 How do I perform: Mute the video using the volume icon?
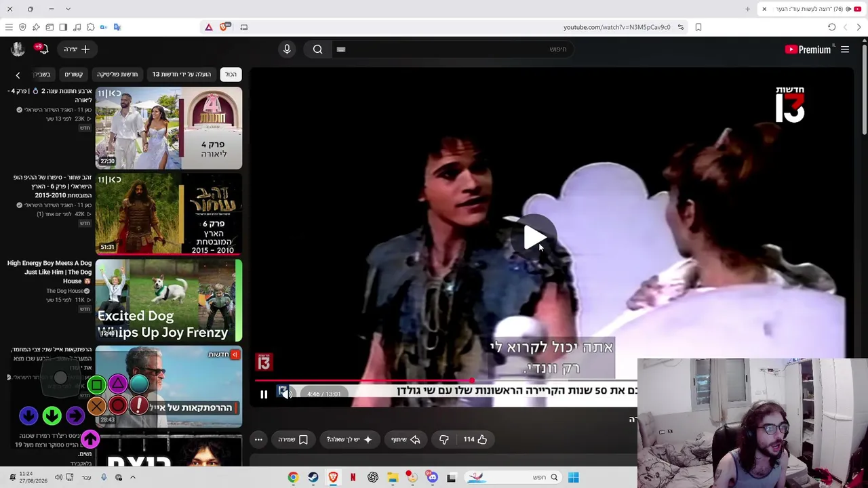286,394
